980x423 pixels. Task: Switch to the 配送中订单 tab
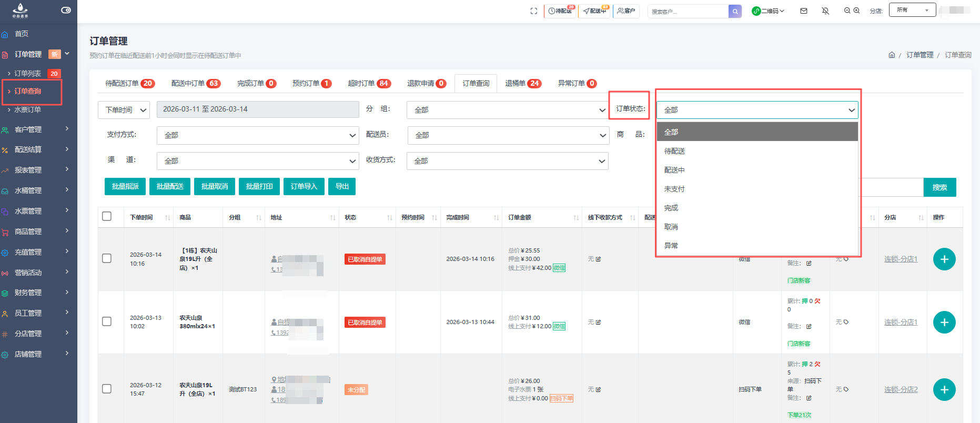coord(196,83)
